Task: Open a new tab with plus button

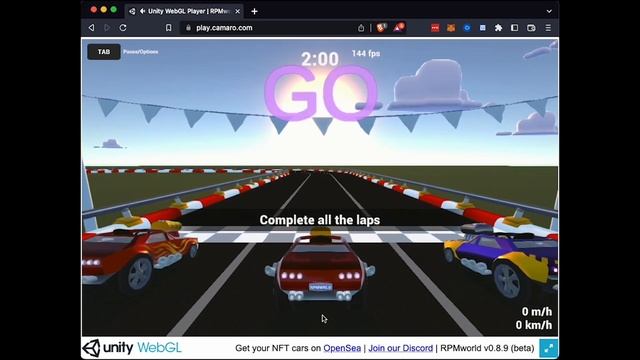Action: 254,11
